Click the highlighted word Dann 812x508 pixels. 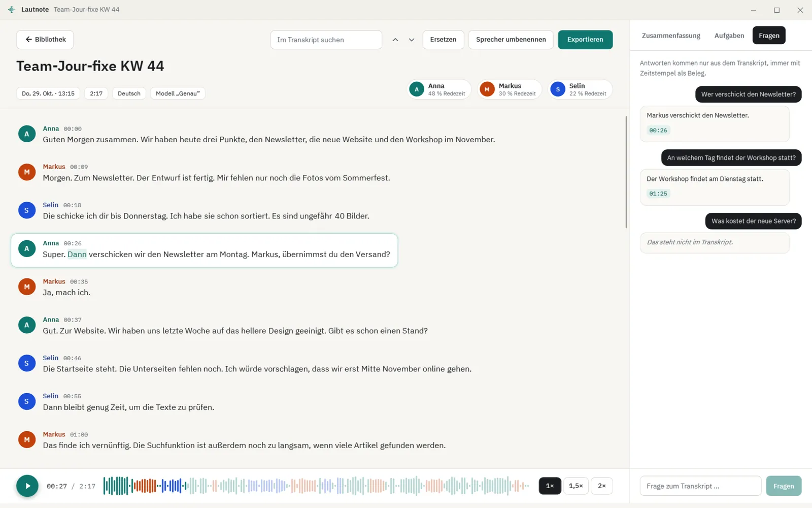tap(77, 255)
